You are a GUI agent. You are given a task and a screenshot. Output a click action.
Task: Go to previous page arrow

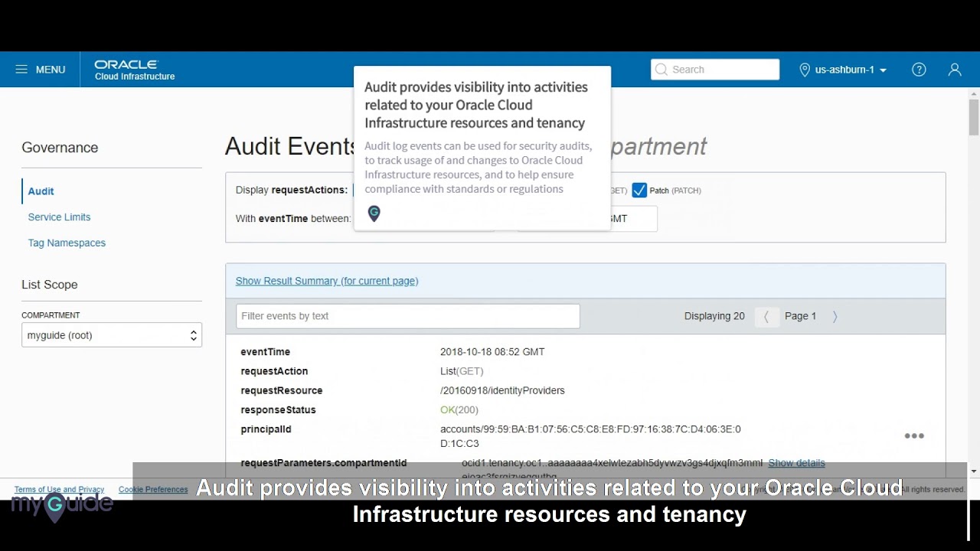[x=766, y=317]
